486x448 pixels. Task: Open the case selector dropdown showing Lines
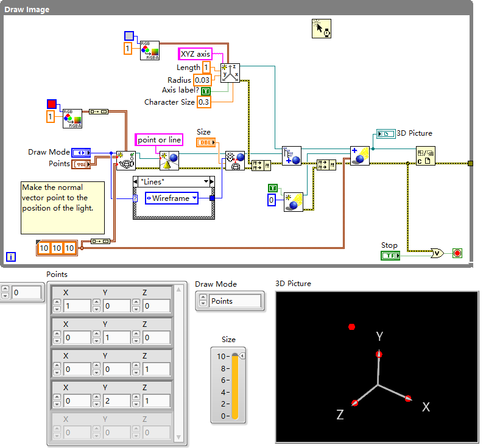click(x=206, y=181)
